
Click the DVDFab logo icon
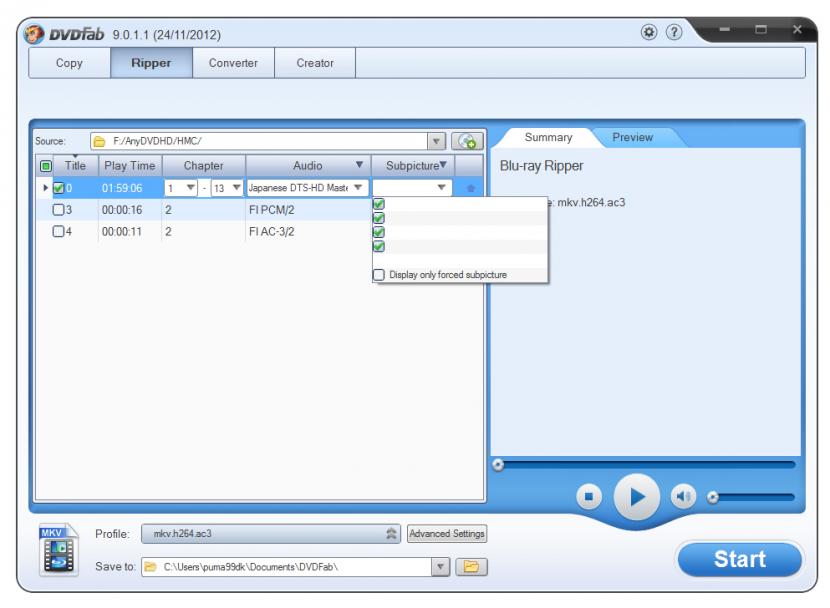tap(34, 34)
